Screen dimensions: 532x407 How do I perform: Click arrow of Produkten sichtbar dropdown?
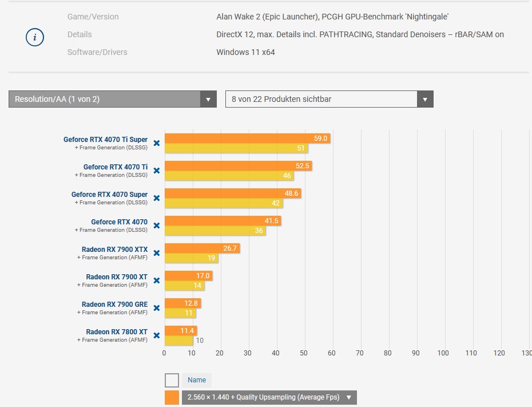pyautogui.click(x=425, y=99)
